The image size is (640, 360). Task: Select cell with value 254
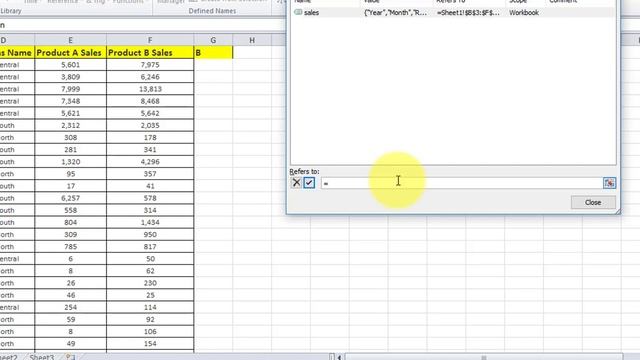pyautogui.click(x=70, y=307)
